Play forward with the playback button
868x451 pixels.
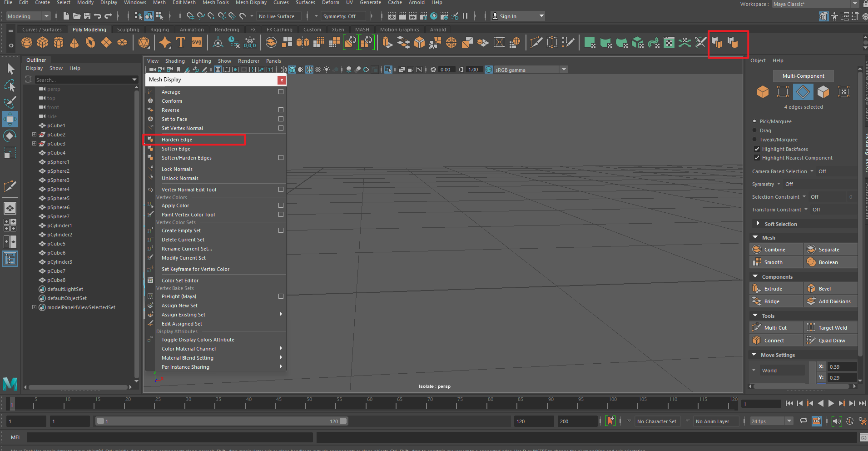pos(831,403)
